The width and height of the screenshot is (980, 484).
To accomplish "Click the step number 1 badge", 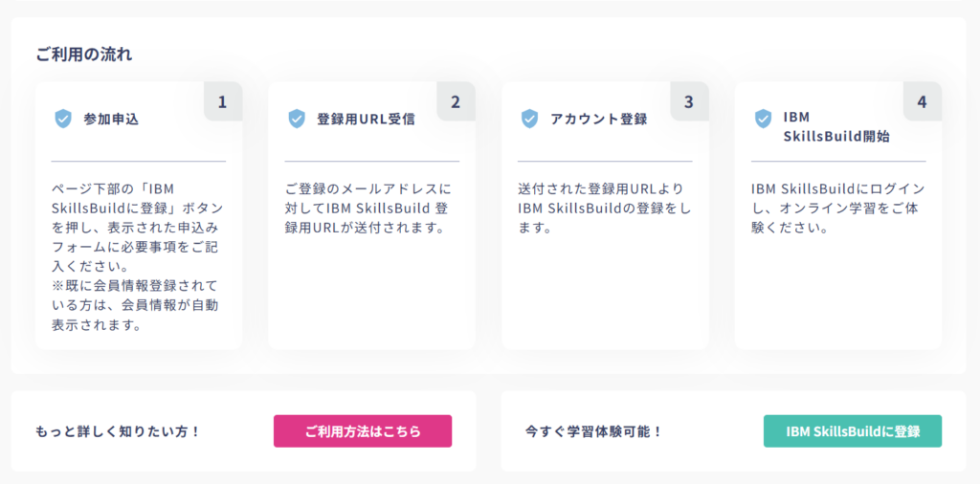I will (222, 101).
